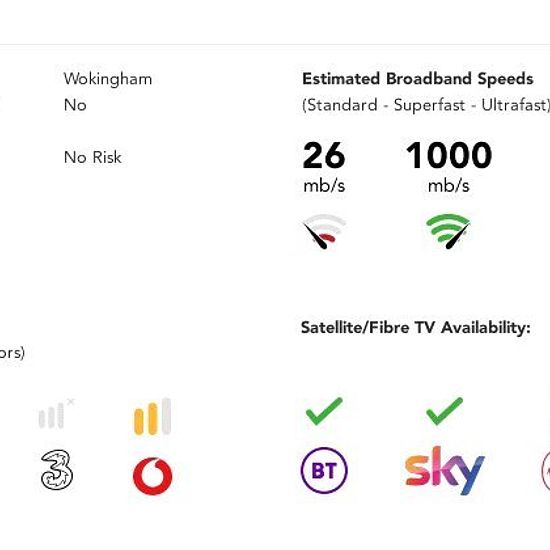The height and width of the screenshot is (550, 550).
Task: Click the Wokingham text
Action: (x=108, y=79)
